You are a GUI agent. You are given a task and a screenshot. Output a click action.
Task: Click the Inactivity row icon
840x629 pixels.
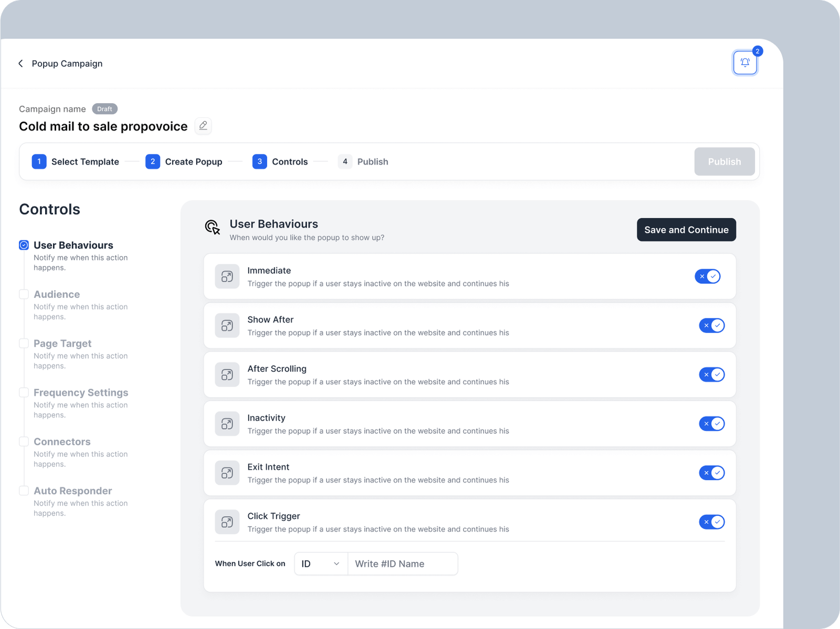[x=227, y=424]
